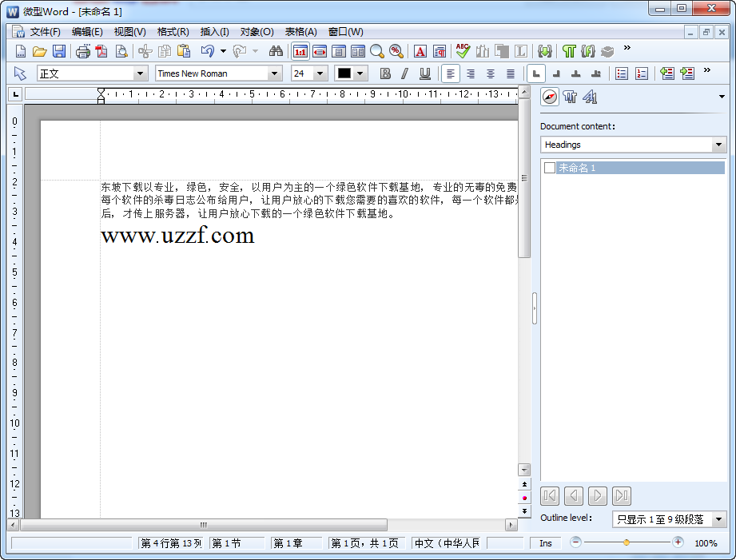736x560 pixels.
Task: Click zoom out minus button
Action: pyautogui.click(x=576, y=542)
